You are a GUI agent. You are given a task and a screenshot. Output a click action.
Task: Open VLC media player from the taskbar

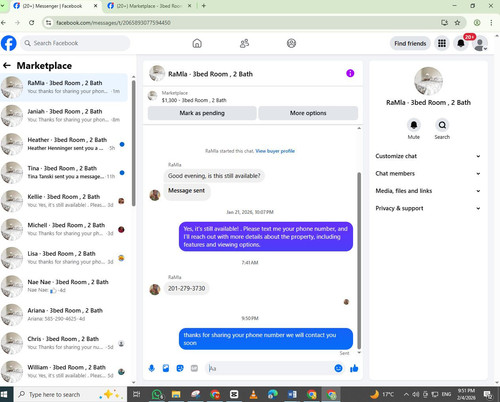point(254,395)
